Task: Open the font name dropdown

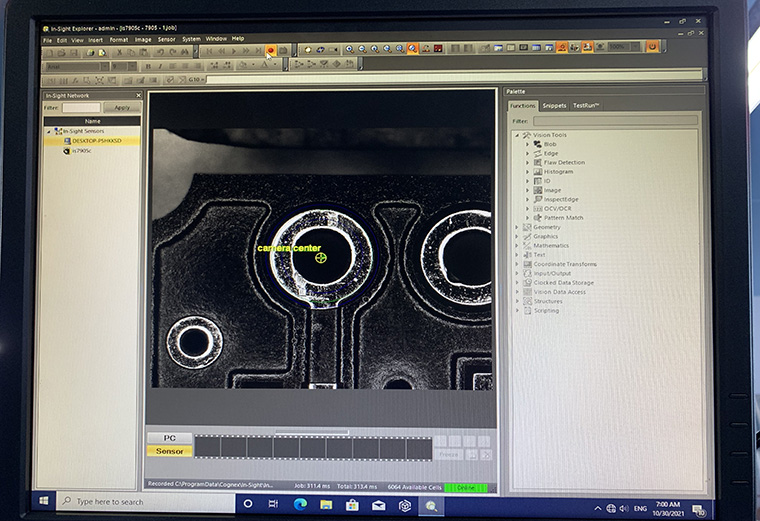Action: [105, 66]
